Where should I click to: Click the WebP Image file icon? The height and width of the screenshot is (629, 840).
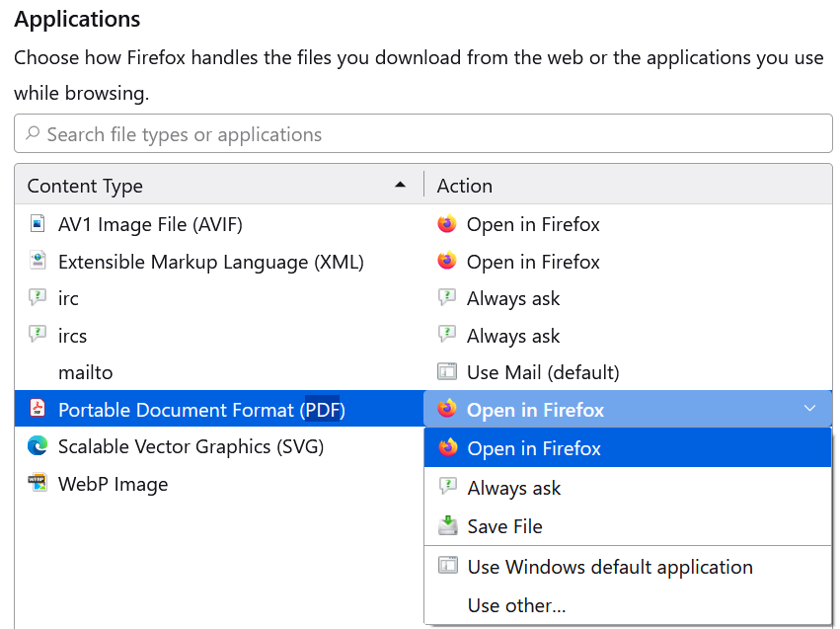[38, 484]
